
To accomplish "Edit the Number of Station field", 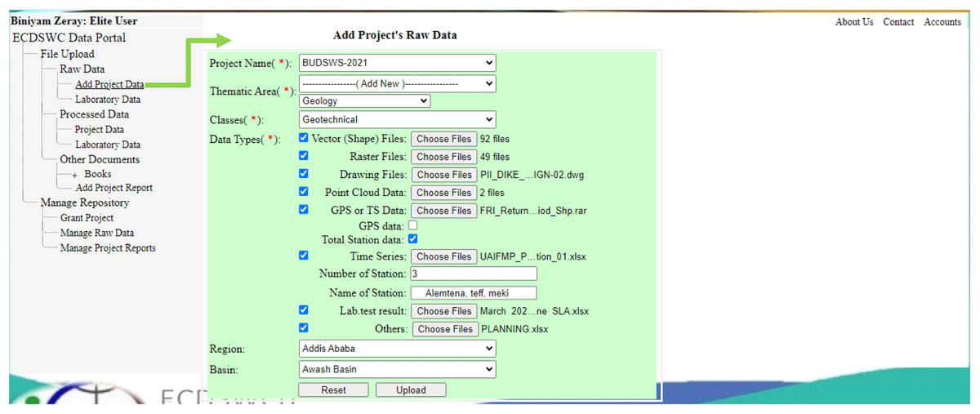I will tap(474, 274).
